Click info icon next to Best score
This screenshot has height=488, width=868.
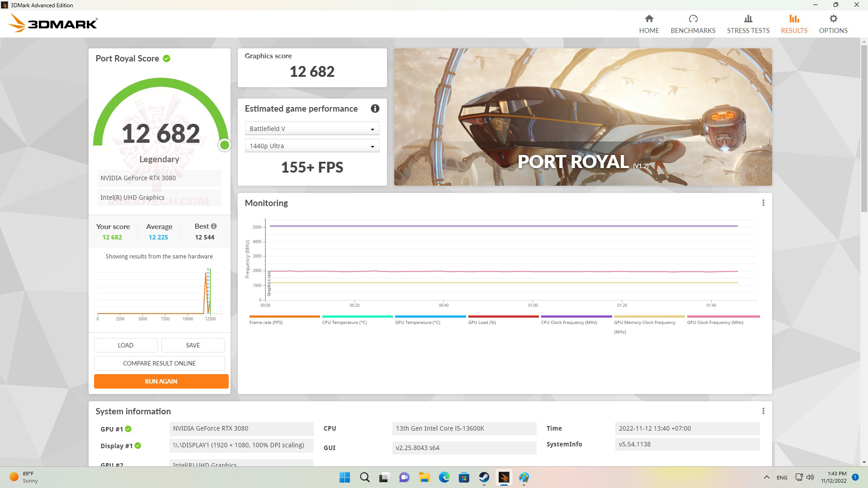(214, 226)
